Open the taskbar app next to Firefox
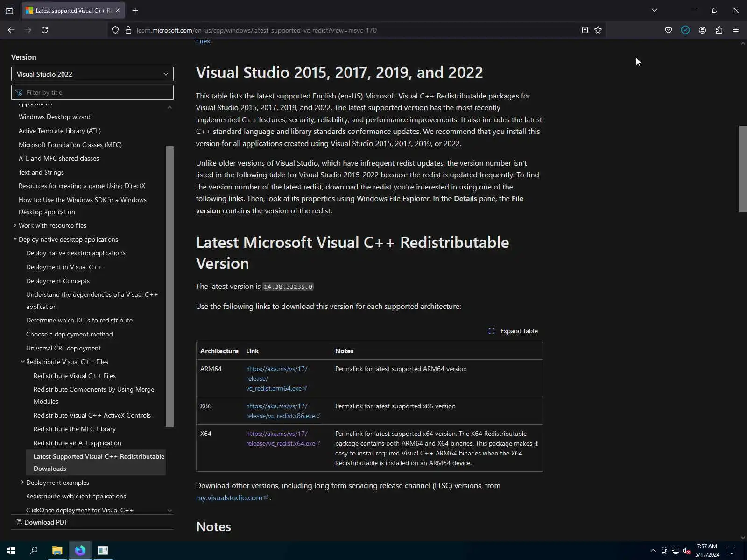 103,551
